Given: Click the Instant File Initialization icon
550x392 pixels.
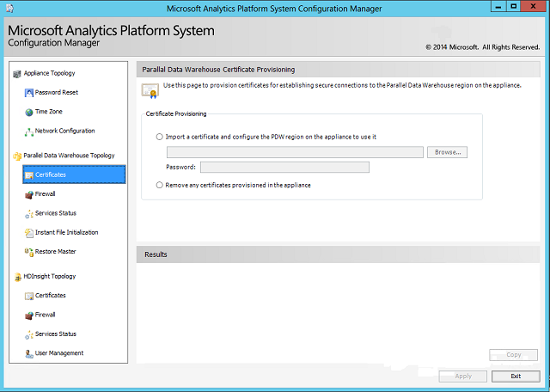Looking at the screenshot, I should [29, 233].
